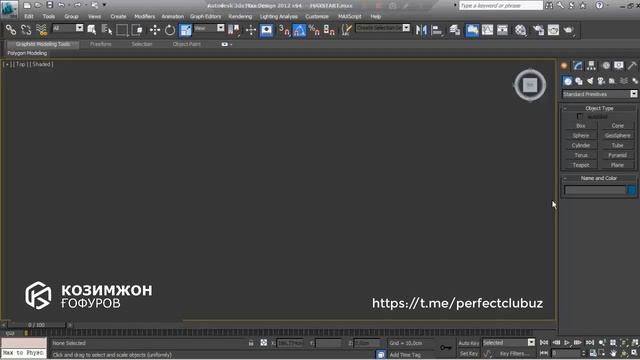Toggle Angle Snap
This screenshot has height=360, width=640.
coord(299,30)
